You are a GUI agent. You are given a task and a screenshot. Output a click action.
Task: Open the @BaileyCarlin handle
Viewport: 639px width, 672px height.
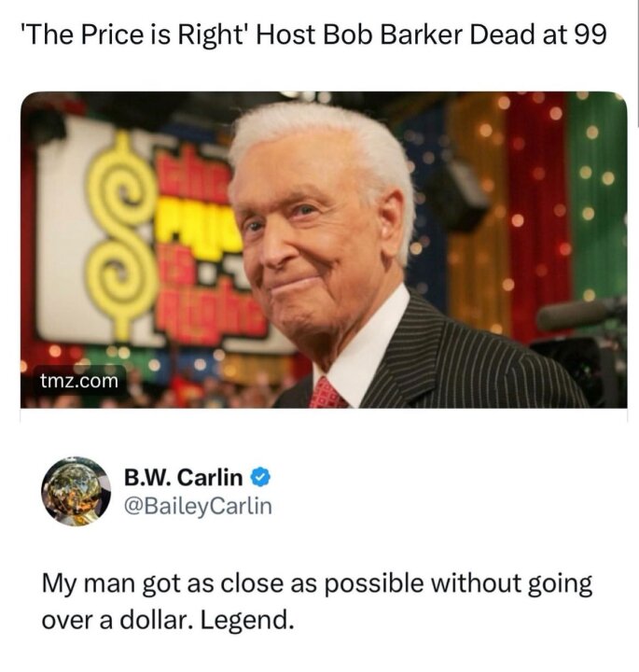pyautogui.click(x=198, y=506)
